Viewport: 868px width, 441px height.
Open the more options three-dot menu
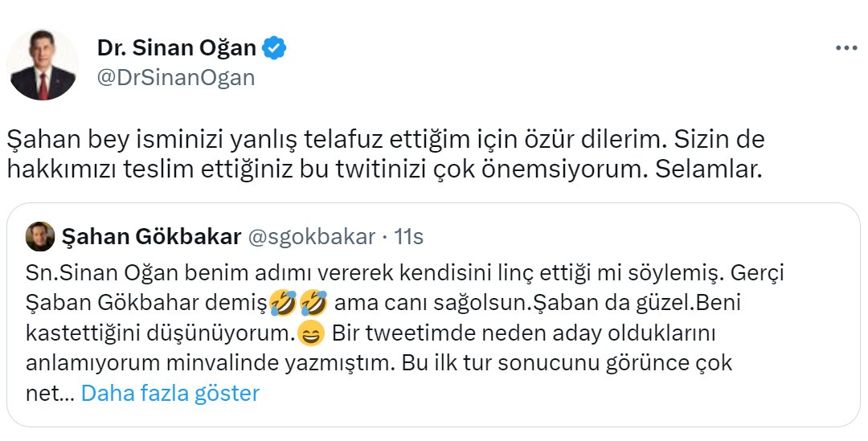846,48
